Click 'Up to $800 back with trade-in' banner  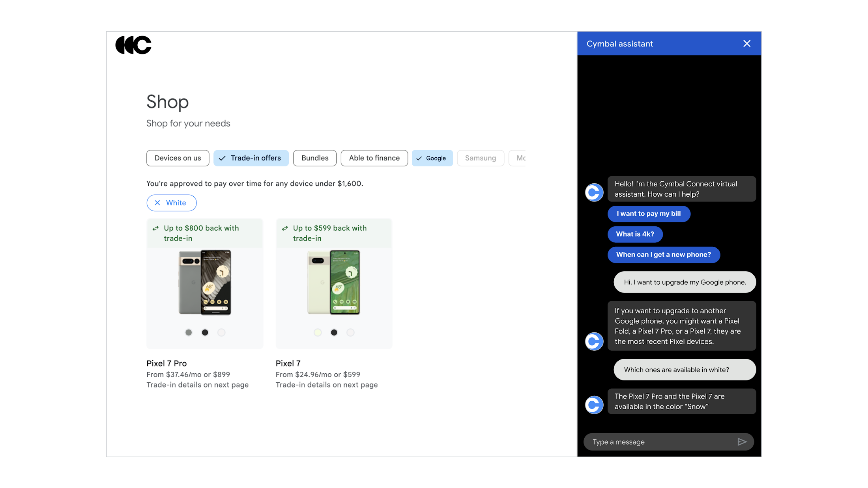tap(205, 233)
